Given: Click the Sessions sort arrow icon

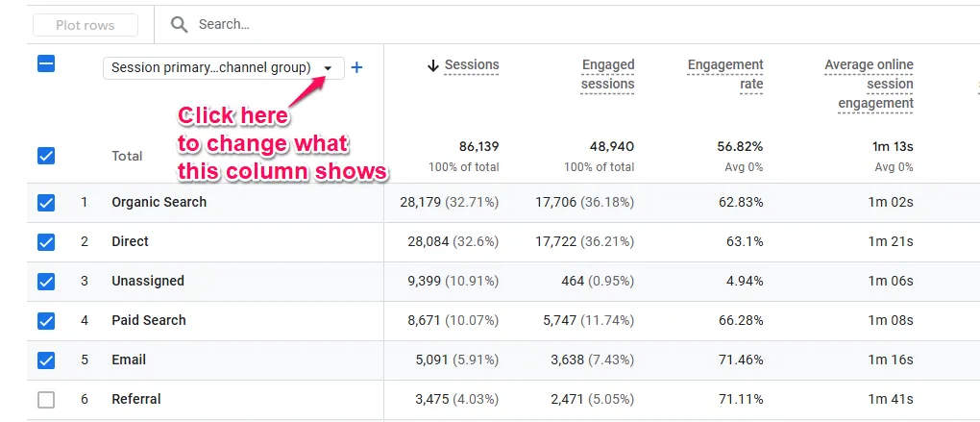Looking at the screenshot, I should (x=432, y=65).
